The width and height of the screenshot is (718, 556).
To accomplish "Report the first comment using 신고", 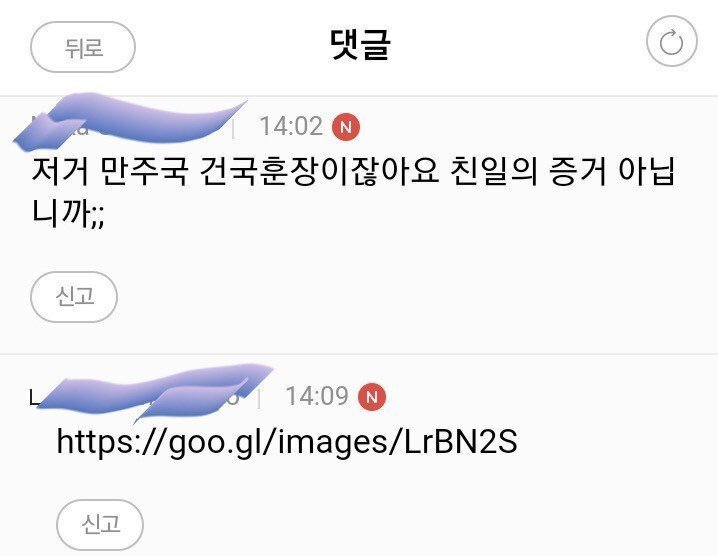I will [x=74, y=297].
